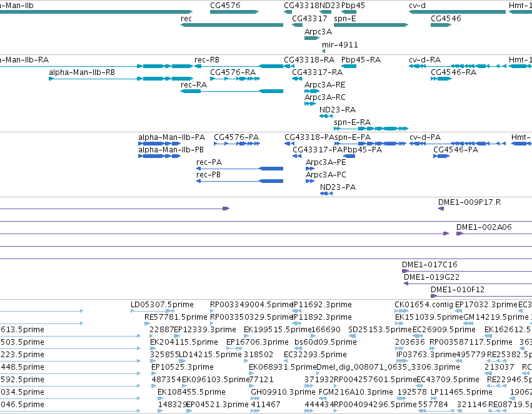Select the CG4576 gene feature

coord(234,12)
